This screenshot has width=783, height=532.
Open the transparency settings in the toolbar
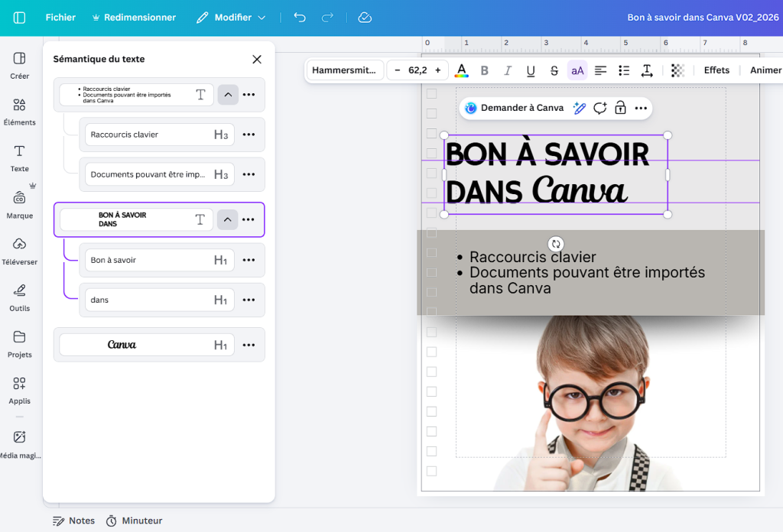[677, 70]
